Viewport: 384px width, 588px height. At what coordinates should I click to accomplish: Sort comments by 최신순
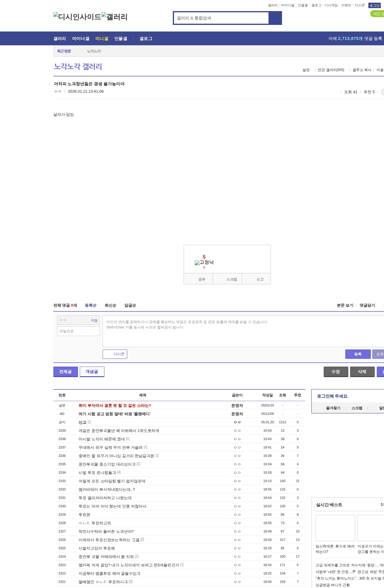click(x=110, y=305)
